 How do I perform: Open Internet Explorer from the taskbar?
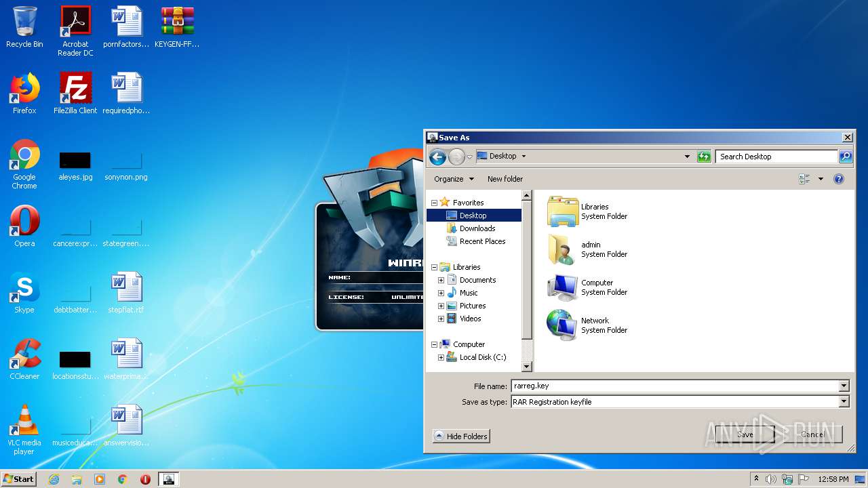[54, 479]
